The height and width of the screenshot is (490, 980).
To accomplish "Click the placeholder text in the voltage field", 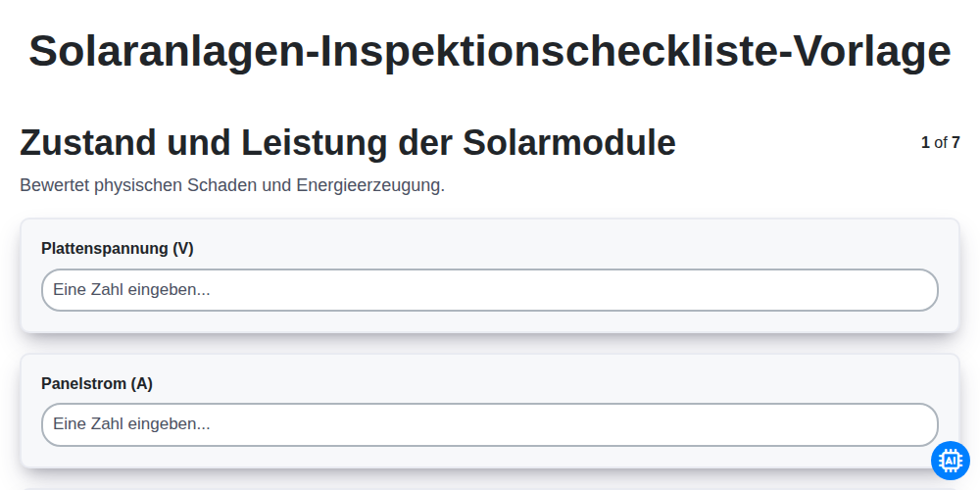I will pos(131,290).
